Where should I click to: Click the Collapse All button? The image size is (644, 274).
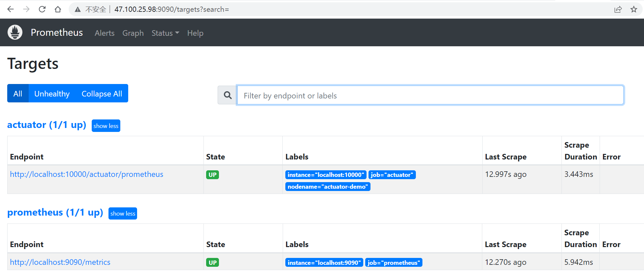point(102,94)
